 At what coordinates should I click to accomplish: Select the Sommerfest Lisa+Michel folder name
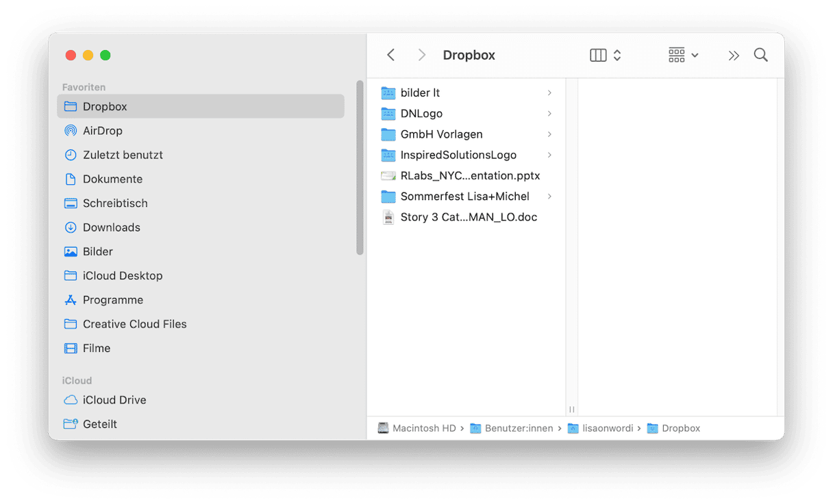(464, 197)
